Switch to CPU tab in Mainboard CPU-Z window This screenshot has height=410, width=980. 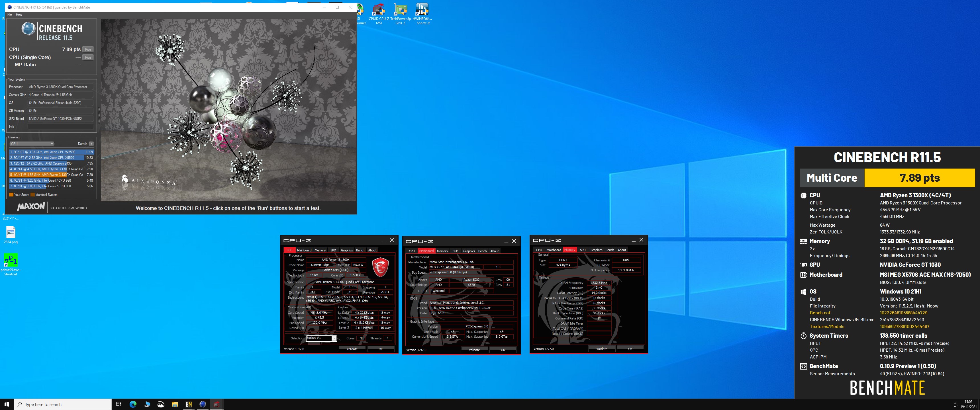pyautogui.click(x=412, y=251)
